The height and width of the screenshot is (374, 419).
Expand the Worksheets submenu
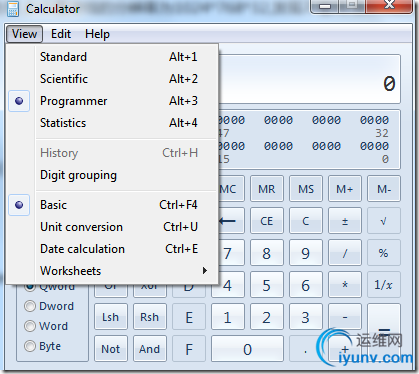[x=112, y=271]
